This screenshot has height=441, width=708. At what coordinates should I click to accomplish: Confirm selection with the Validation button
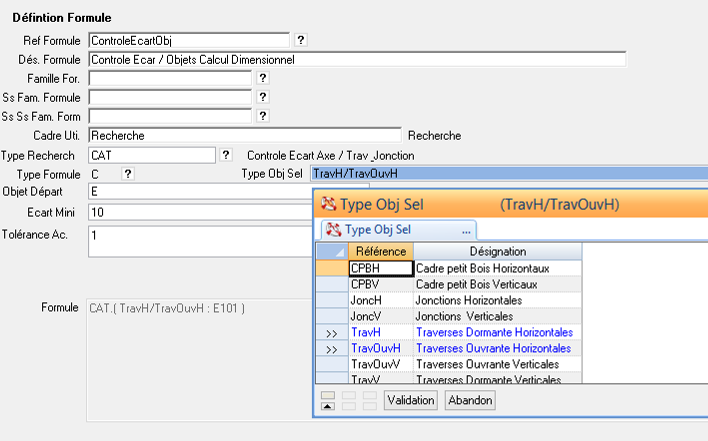[411, 400]
